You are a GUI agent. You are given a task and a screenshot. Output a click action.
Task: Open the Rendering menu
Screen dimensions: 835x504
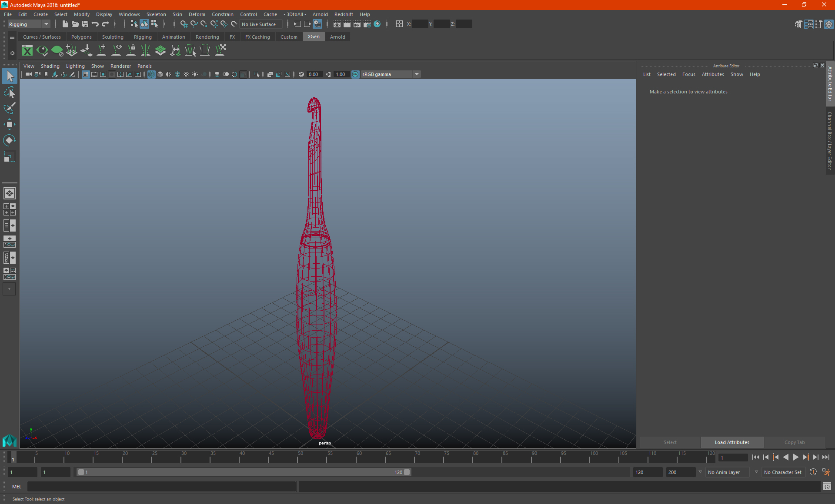coord(207,37)
